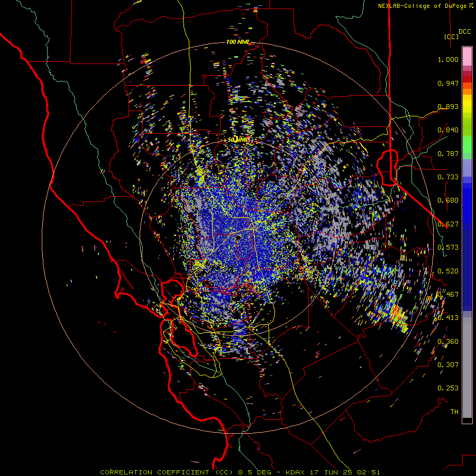Select the 0.627 legend value

(448, 224)
